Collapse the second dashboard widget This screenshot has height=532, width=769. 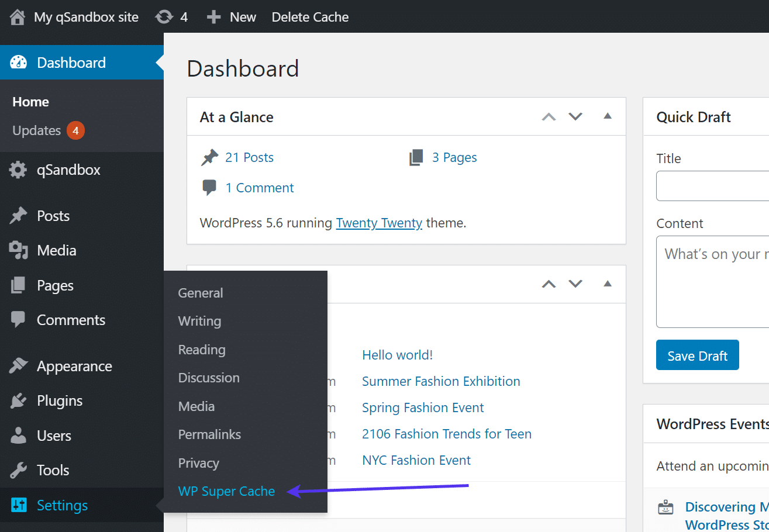coord(608,284)
